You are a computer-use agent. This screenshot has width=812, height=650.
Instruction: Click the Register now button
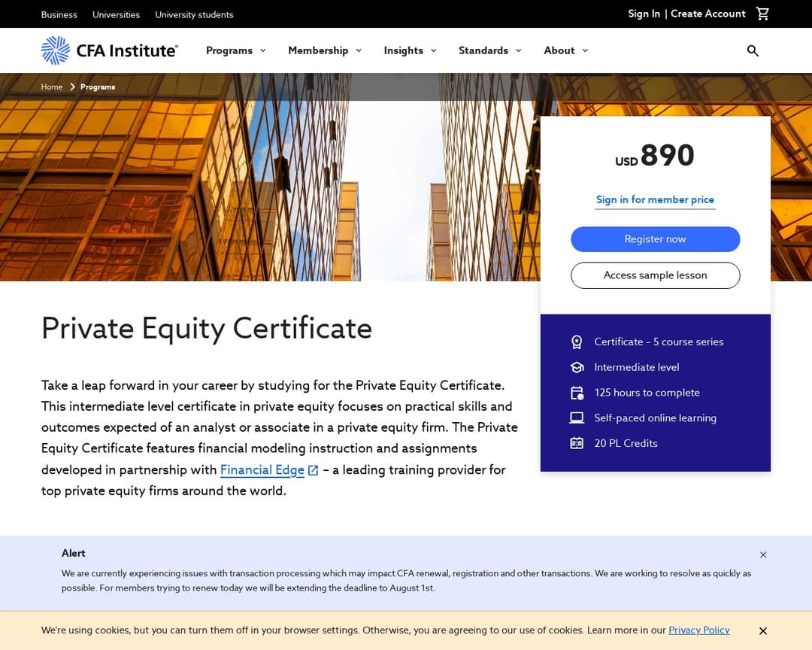(x=655, y=238)
